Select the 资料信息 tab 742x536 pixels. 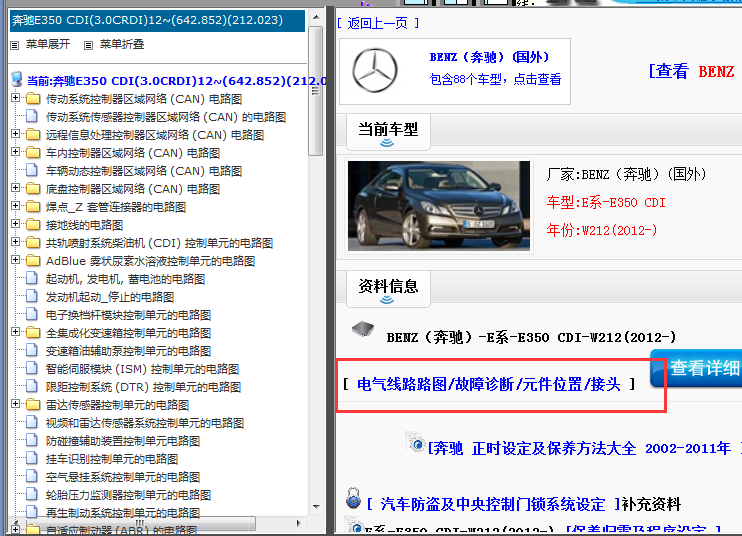pos(388,289)
